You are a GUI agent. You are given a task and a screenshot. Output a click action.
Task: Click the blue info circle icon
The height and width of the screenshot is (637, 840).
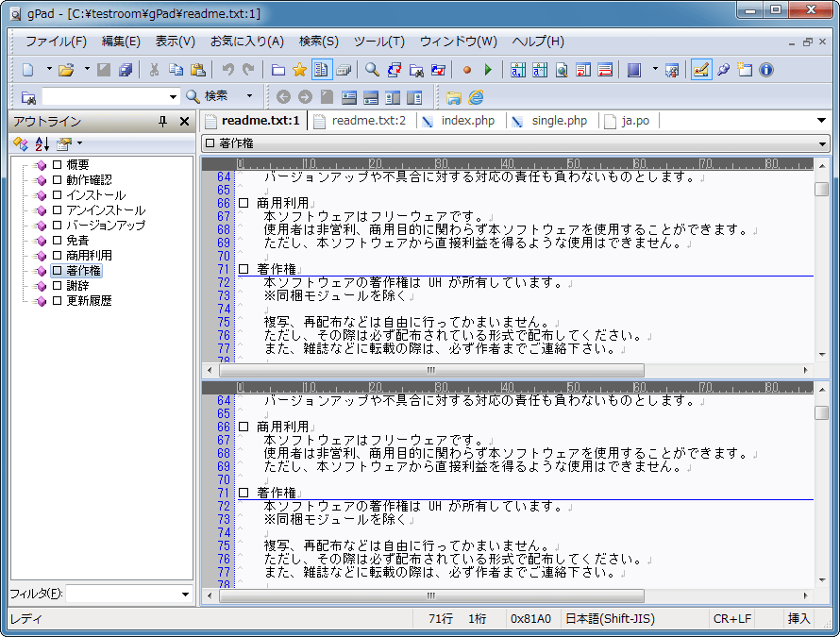pos(766,70)
